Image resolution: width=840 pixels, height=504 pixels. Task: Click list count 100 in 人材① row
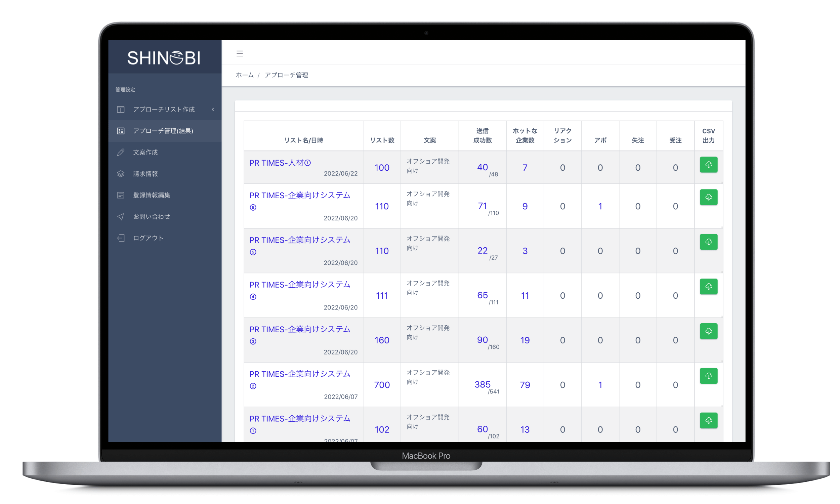tap(382, 167)
